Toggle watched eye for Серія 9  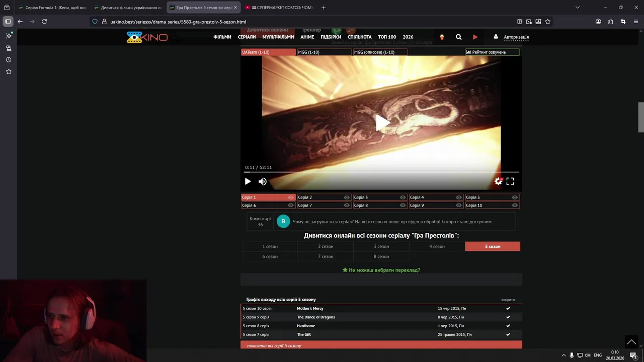(x=458, y=205)
